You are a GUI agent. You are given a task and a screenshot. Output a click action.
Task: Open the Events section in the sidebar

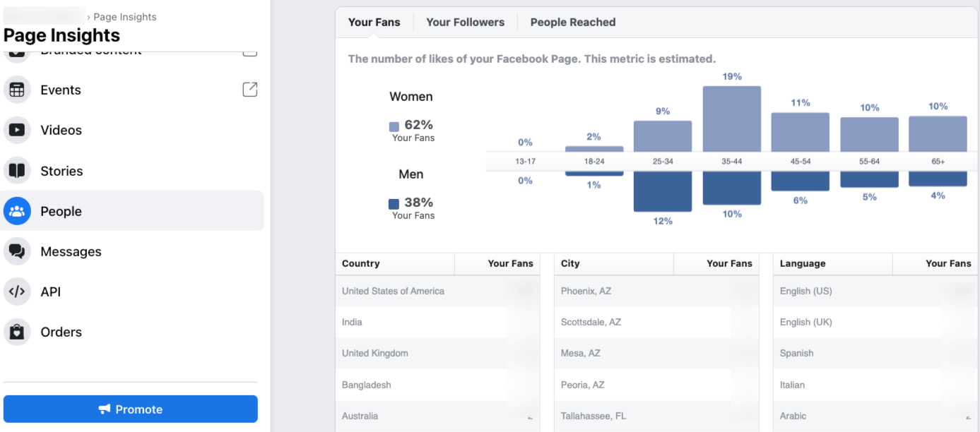click(x=17, y=90)
